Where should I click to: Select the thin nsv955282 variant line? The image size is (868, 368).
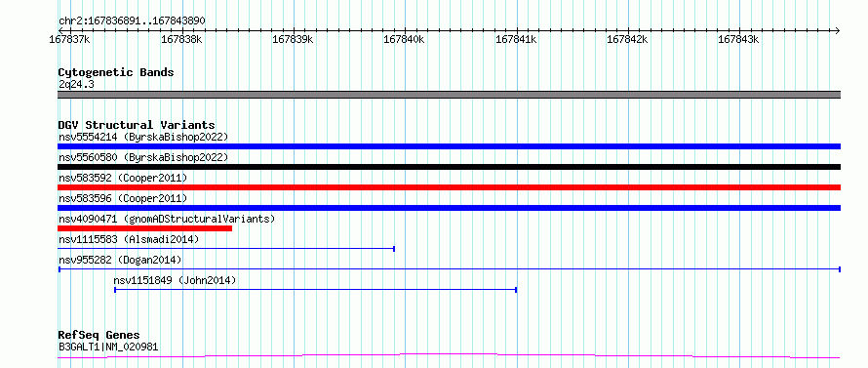450,269
